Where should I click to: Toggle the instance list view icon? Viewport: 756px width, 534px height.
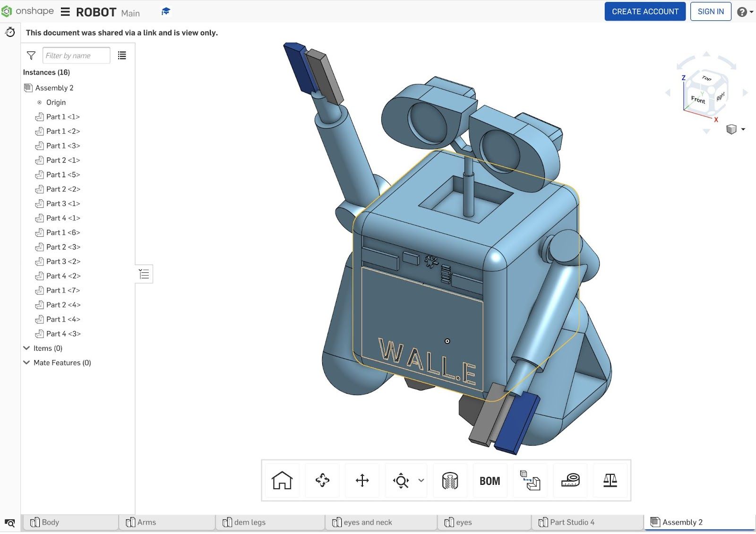click(122, 56)
